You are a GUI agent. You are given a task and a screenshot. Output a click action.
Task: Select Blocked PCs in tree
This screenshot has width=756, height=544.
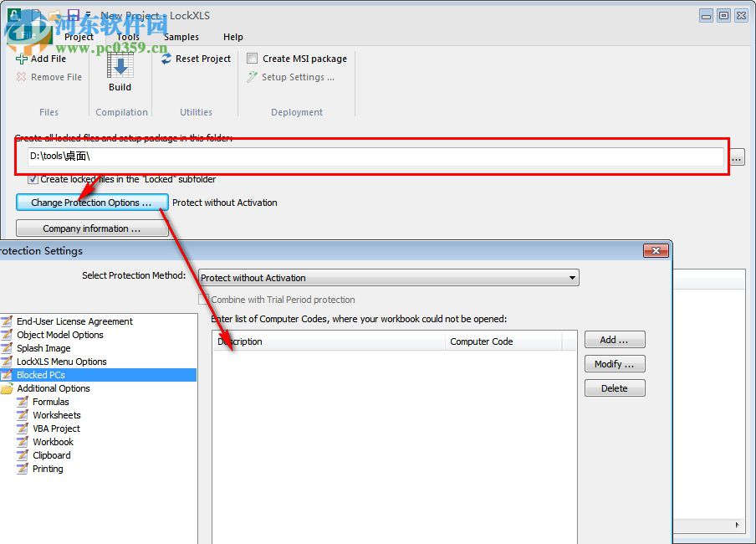[40, 375]
